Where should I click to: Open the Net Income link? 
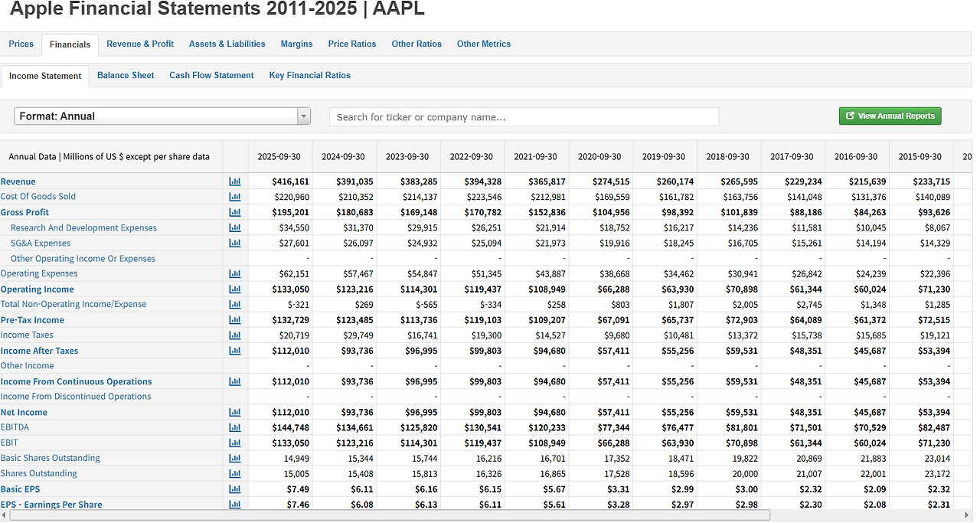point(24,412)
